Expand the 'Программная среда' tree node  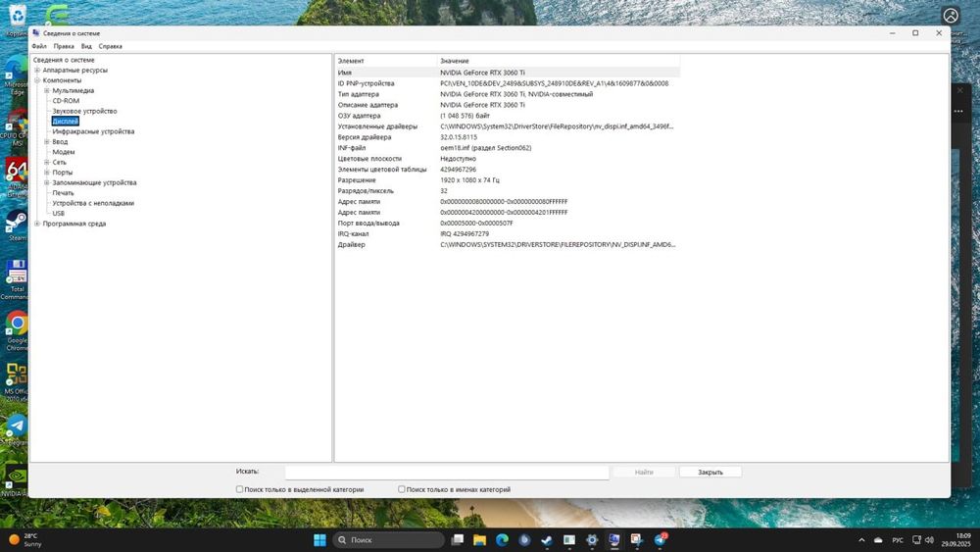[x=37, y=224]
